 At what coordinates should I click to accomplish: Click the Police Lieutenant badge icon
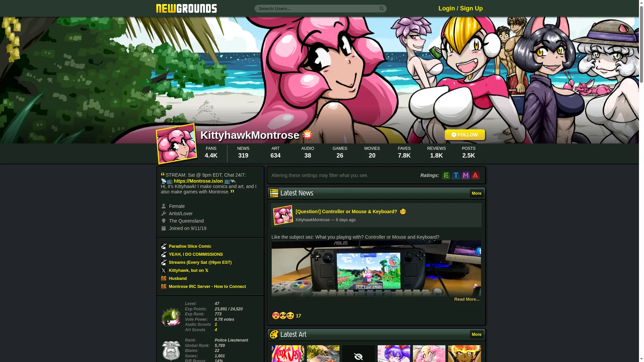tap(171, 351)
